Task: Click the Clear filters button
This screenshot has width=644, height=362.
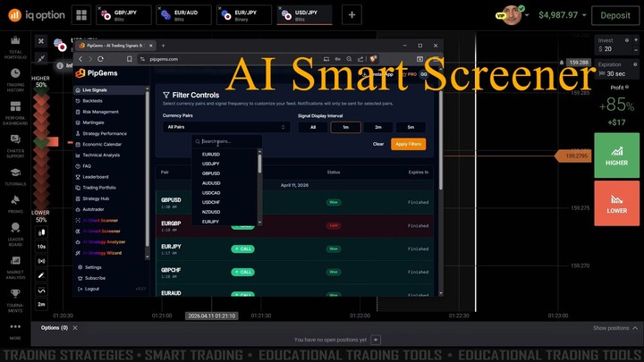Action: [378, 144]
